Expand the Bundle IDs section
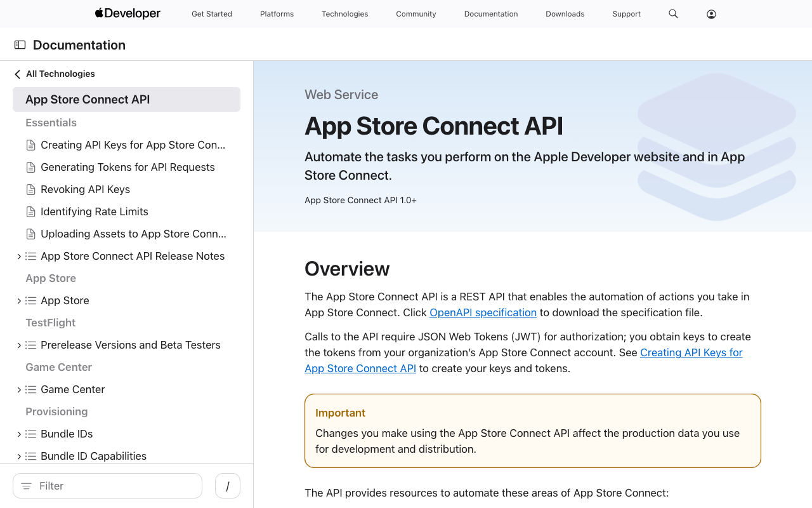The height and width of the screenshot is (508, 812). click(18, 434)
